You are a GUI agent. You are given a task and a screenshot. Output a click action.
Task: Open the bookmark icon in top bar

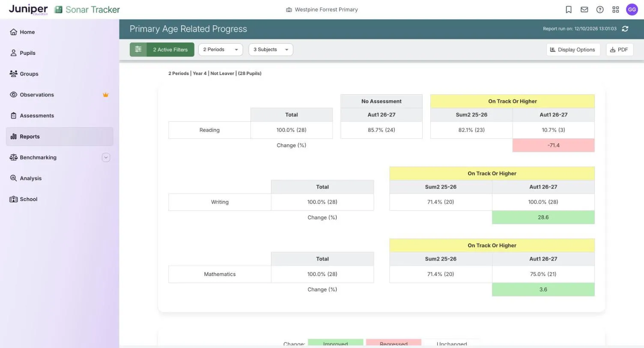tap(569, 9)
